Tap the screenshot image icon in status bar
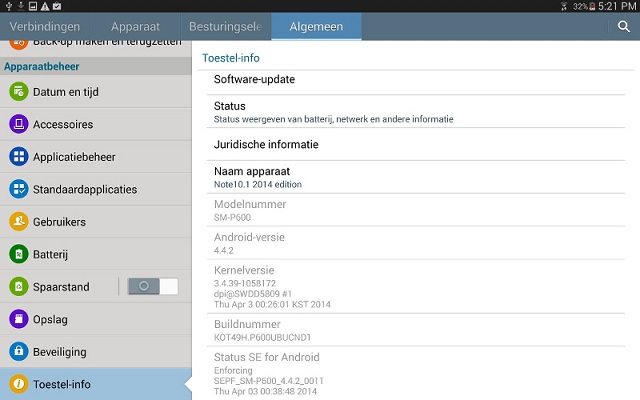 pyautogui.click(x=33, y=6)
